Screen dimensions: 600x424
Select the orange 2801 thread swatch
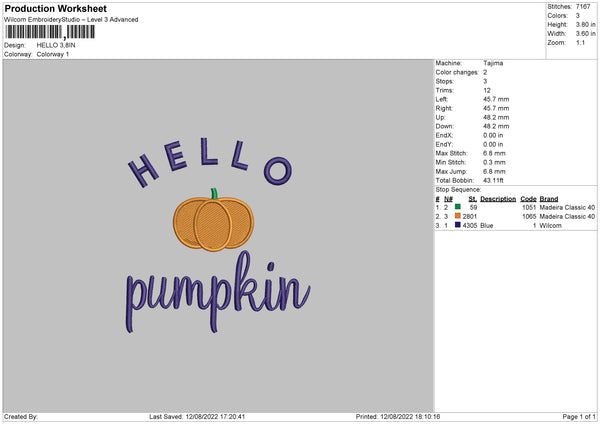point(457,216)
